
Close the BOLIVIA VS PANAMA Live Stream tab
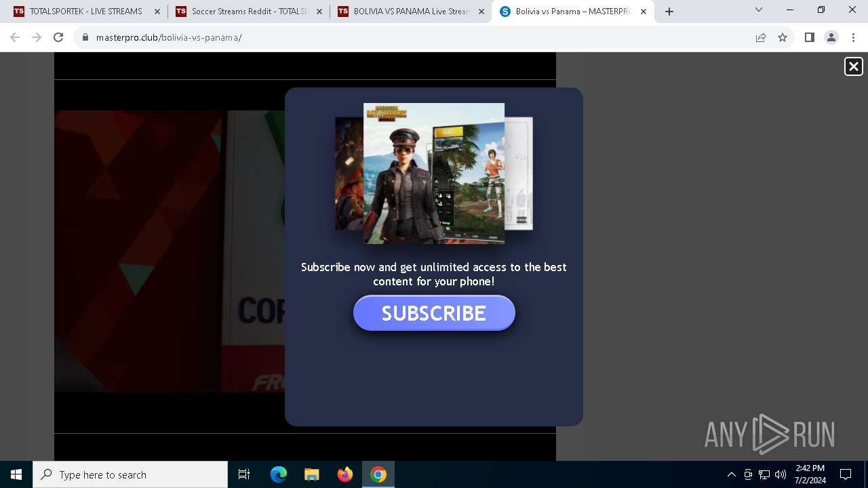point(481,12)
